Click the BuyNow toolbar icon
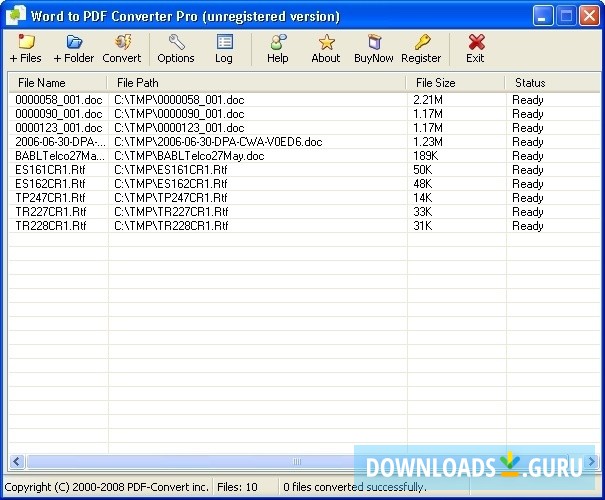Image resolution: width=605 pixels, height=500 pixels. pyautogui.click(x=373, y=49)
